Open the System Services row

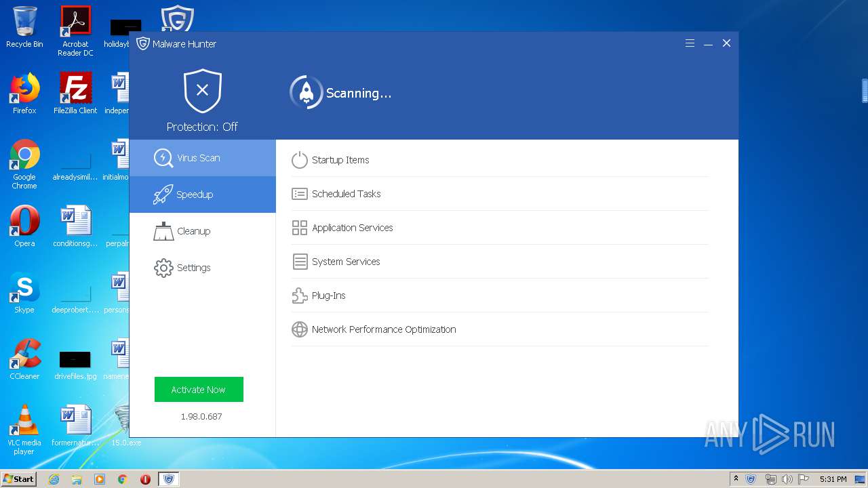[x=500, y=262]
